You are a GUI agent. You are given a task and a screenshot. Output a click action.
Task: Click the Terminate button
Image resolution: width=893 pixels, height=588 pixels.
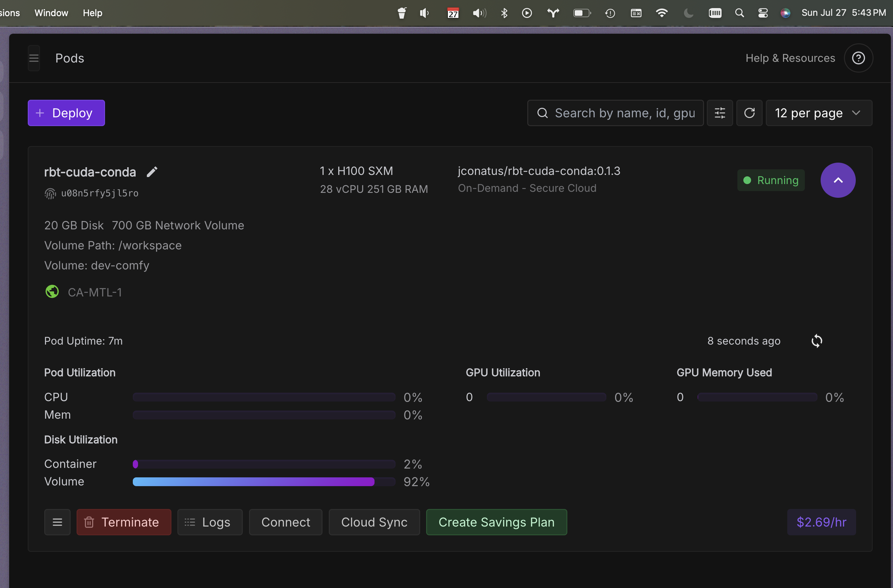(x=124, y=522)
